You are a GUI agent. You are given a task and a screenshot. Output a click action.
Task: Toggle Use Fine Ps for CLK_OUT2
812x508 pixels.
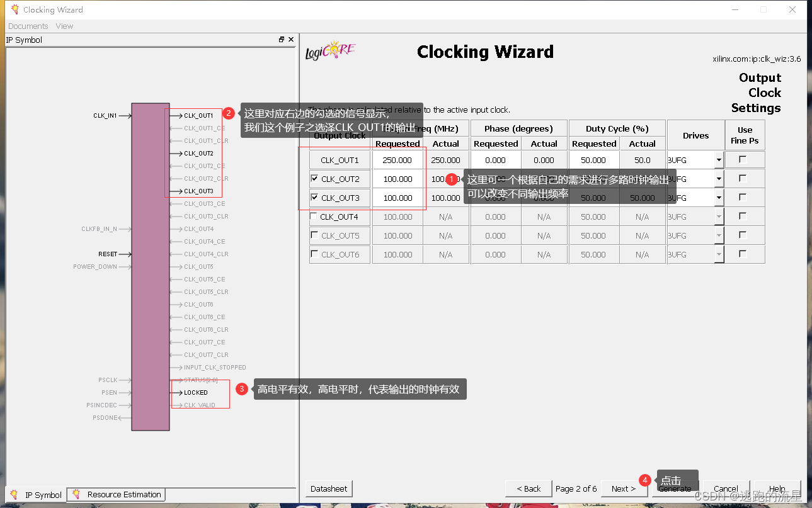point(743,178)
